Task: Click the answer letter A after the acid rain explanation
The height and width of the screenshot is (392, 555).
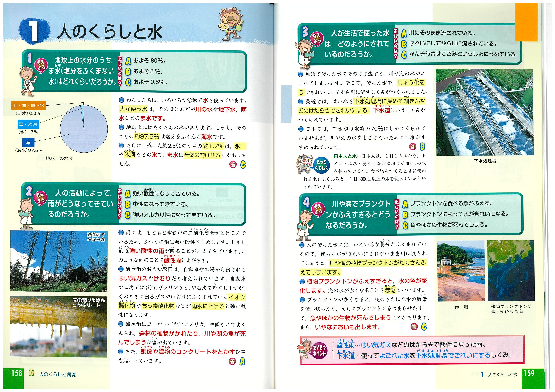Action: 242,361
